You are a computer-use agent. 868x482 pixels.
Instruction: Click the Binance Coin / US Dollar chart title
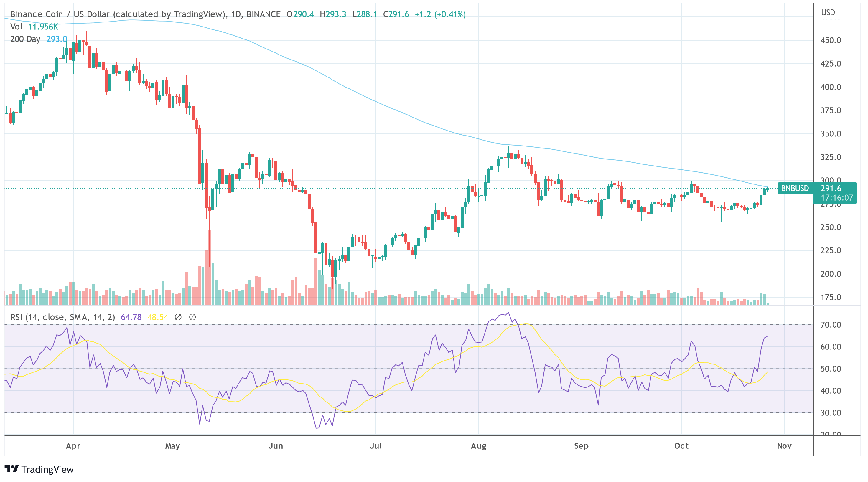pos(145,14)
